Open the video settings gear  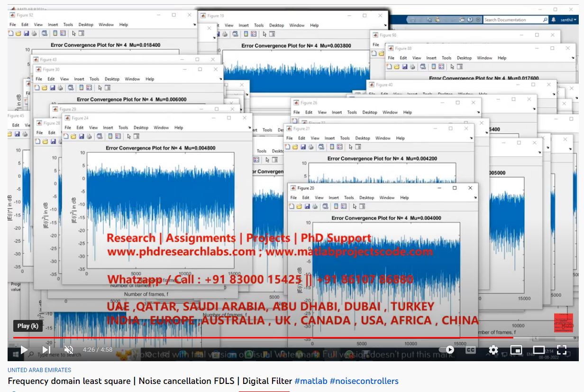493,350
